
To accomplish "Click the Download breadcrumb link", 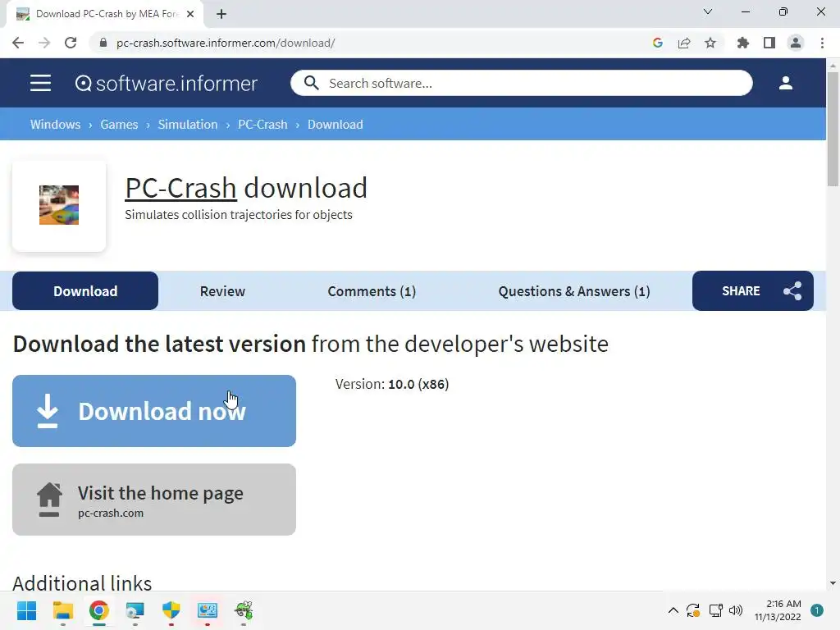I will click(x=335, y=125).
